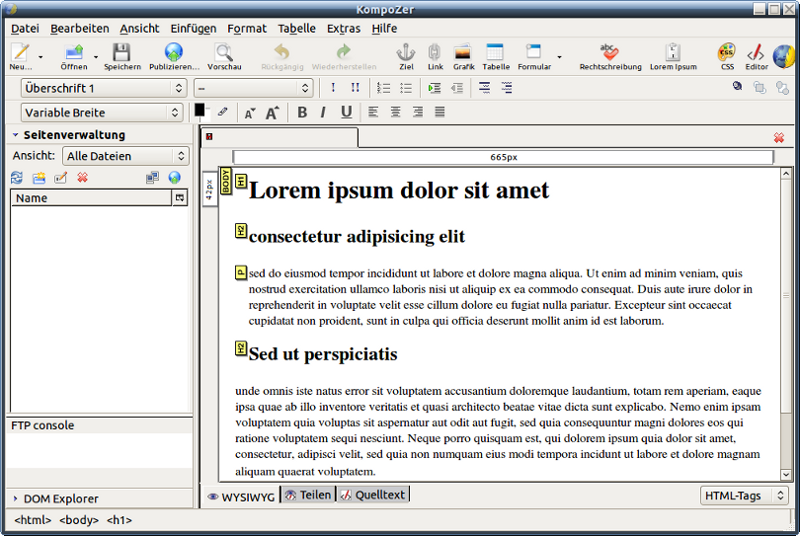Open the class dropdown next to Überschrift
800x536 pixels.
(x=254, y=88)
